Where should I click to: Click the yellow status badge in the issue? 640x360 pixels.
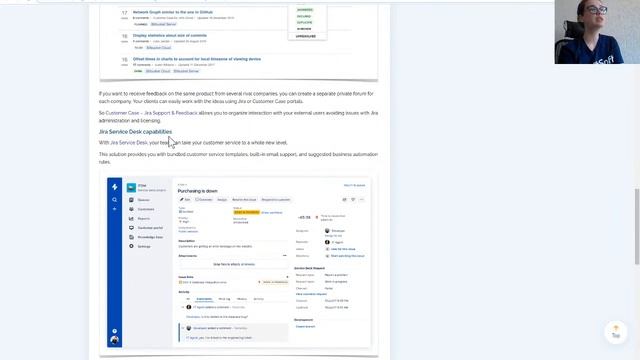[x=247, y=212]
